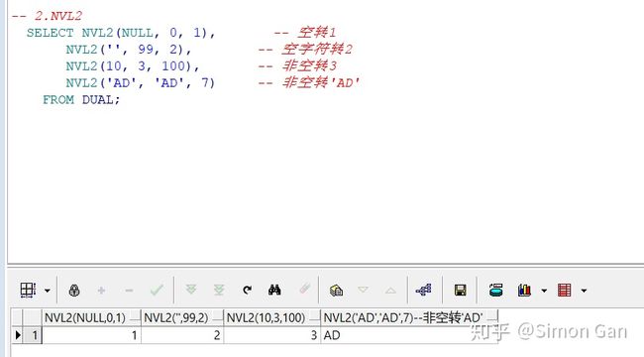The width and height of the screenshot is (644, 357).
Task: Click the result cell containing value 1
Action: click(x=91, y=335)
